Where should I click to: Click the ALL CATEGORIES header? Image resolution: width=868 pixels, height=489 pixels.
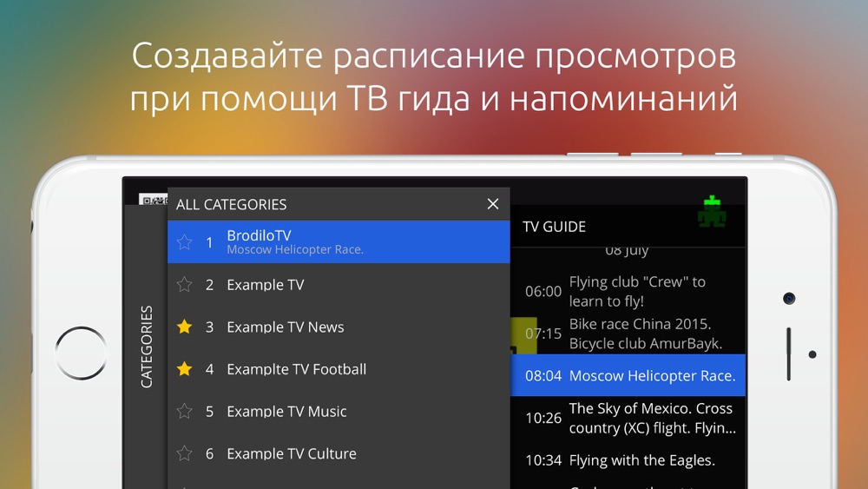point(232,204)
